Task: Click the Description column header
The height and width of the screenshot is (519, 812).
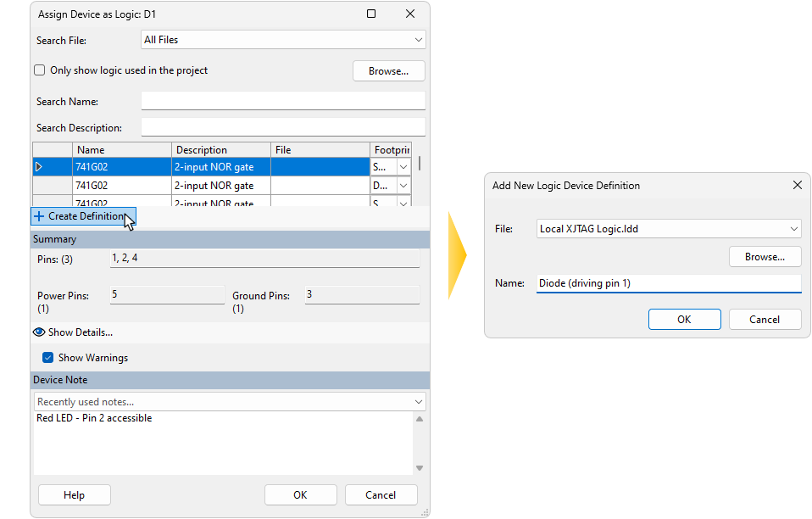Action: coord(220,150)
